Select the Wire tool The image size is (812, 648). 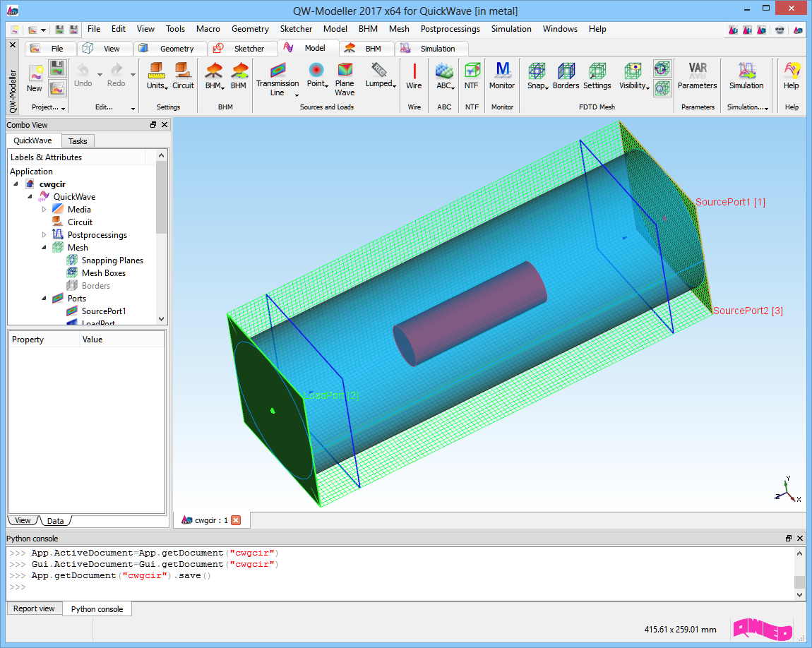click(x=414, y=76)
